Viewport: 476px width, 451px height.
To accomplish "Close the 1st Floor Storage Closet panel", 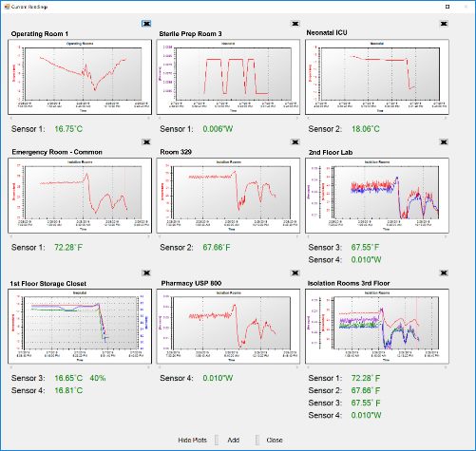I will pos(146,272).
